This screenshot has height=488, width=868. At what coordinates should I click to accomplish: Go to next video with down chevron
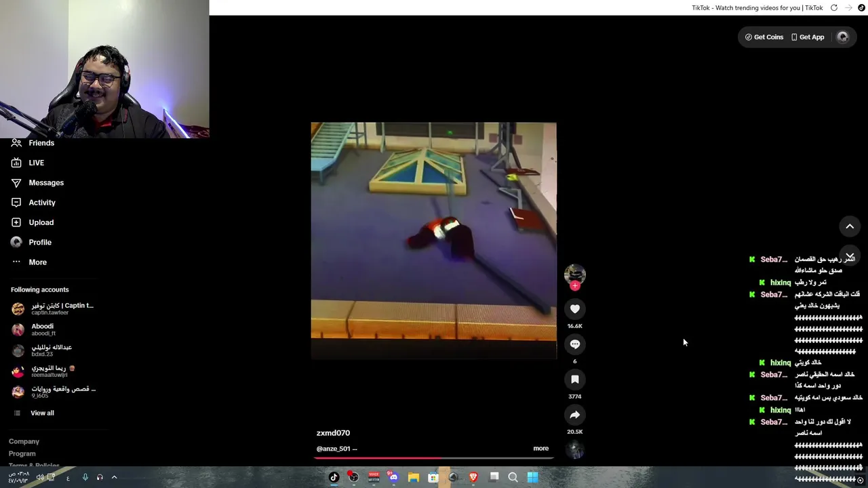pyautogui.click(x=850, y=256)
